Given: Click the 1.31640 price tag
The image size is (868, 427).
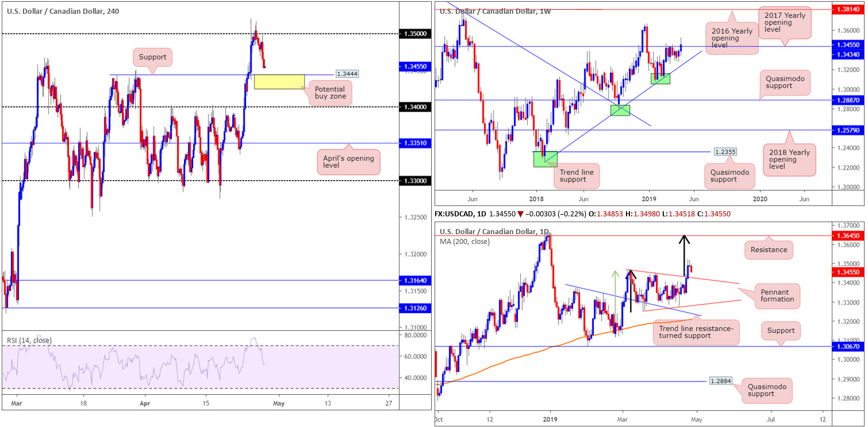Looking at the screenshot, I should (414, 281).
